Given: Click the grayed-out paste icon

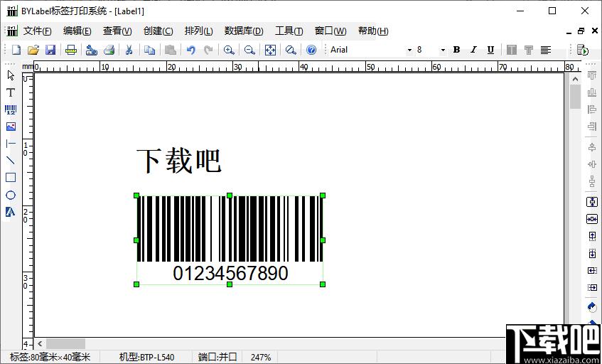Looking at the screenshot, I should [x=170, y=50].
